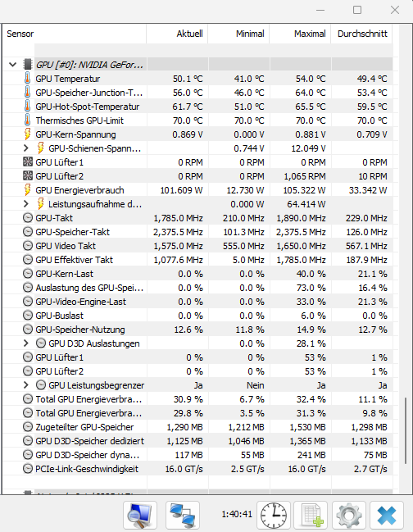The height and width of the screenshot is (532, 413).
Task: Click the network remote monitoring icon
Action: [x=183, y=515]
